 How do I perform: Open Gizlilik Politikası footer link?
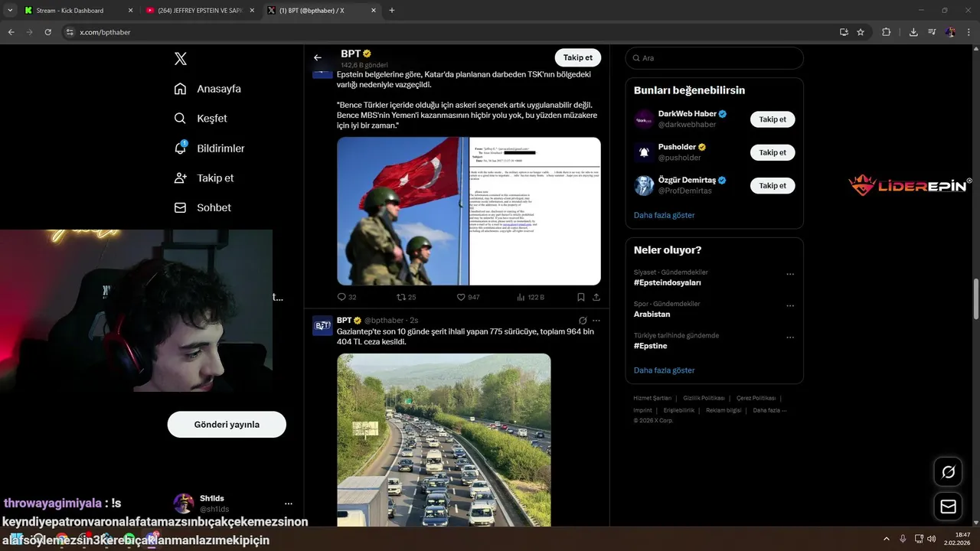pyautogui.click(x=704, y=398)
